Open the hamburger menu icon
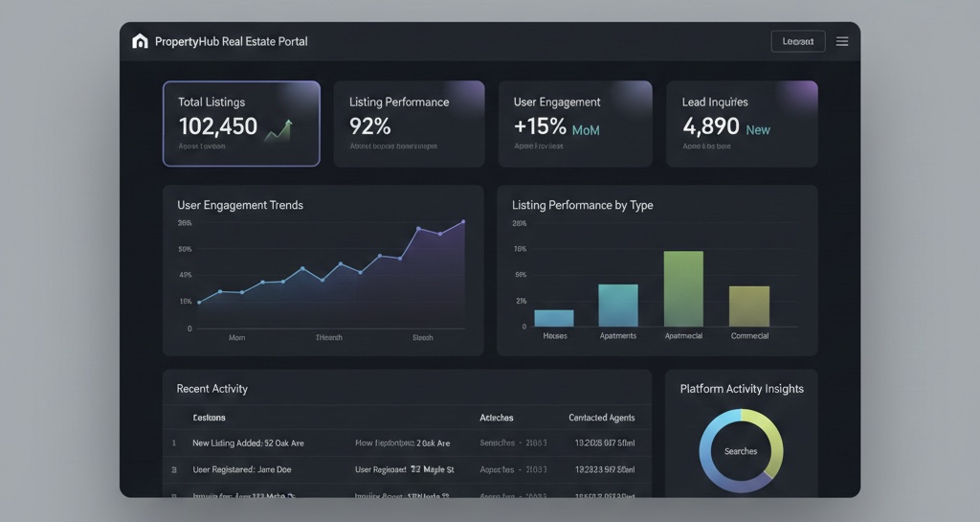The image size is (980, 522). click(842, 41)
